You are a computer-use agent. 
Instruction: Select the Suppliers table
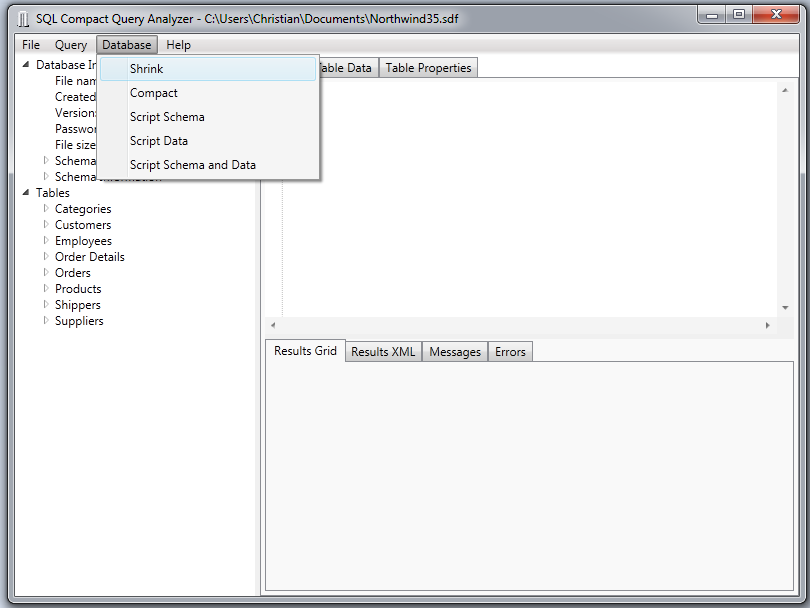[x=79, y=321]
